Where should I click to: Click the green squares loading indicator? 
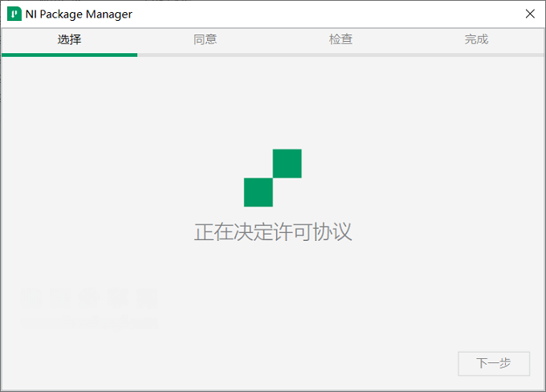[273, 178]
